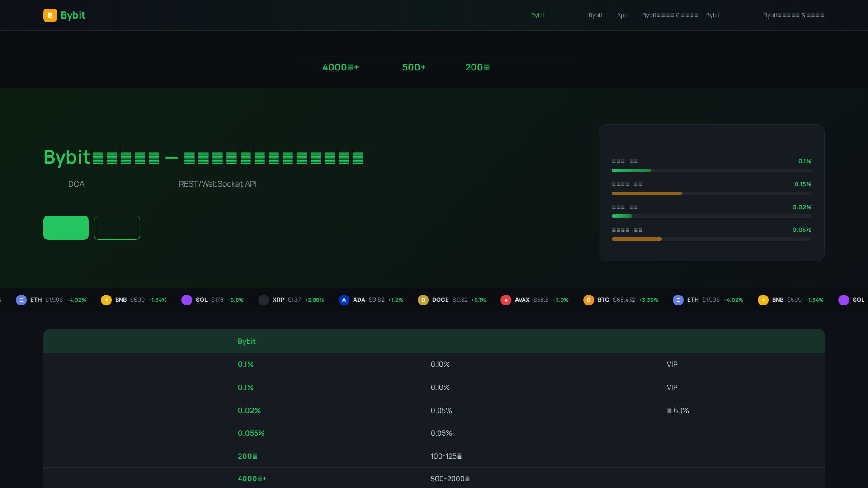Select the ETH coin icon in the ticker
Viewport: 868px width, 488px height.
pos(21,300)
